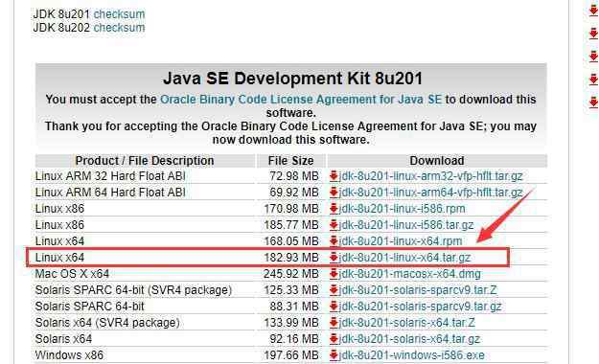This screenshot has width=599, height=364.
Task: Click download arrow icon beside linux-x64.rpm
Action: [x=334, y=241]
